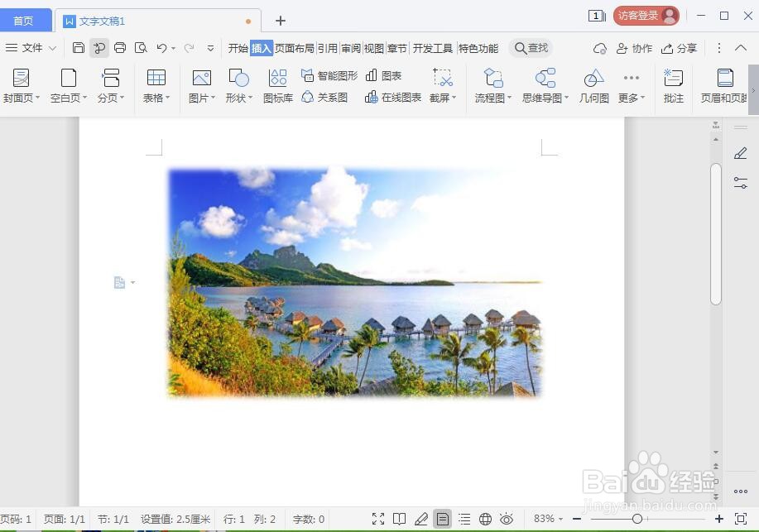This screenshot has height=532, width=759.
Task: Switch to the 开发工具 ribbon tab
Action: [432, 49]
